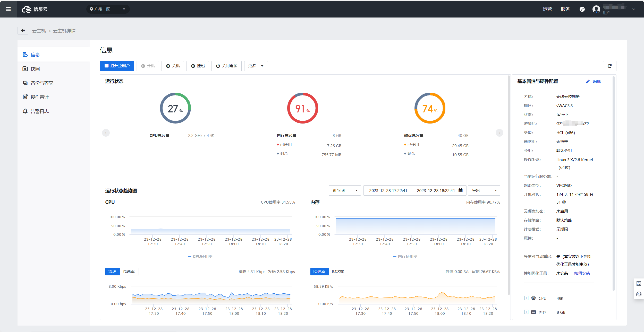Screen dimensions: 644x332
Task: Click the edit pencil icon
Action: (x=588, y=82)
